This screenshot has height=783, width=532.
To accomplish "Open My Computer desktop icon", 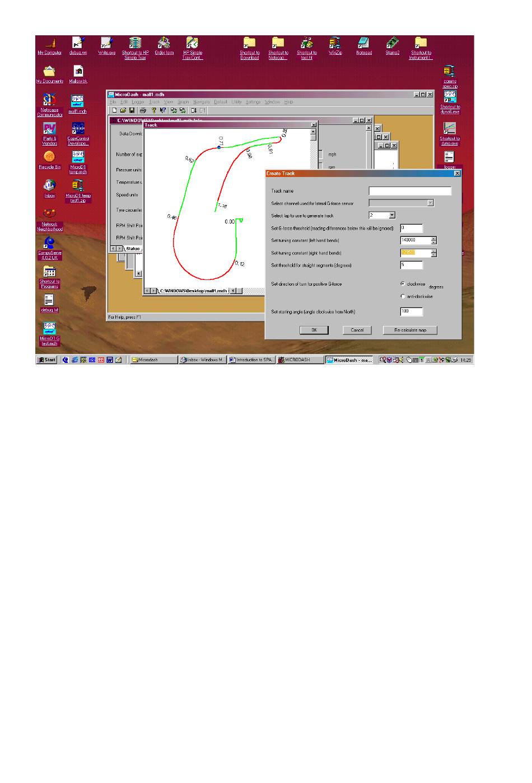I will [50, 46].
